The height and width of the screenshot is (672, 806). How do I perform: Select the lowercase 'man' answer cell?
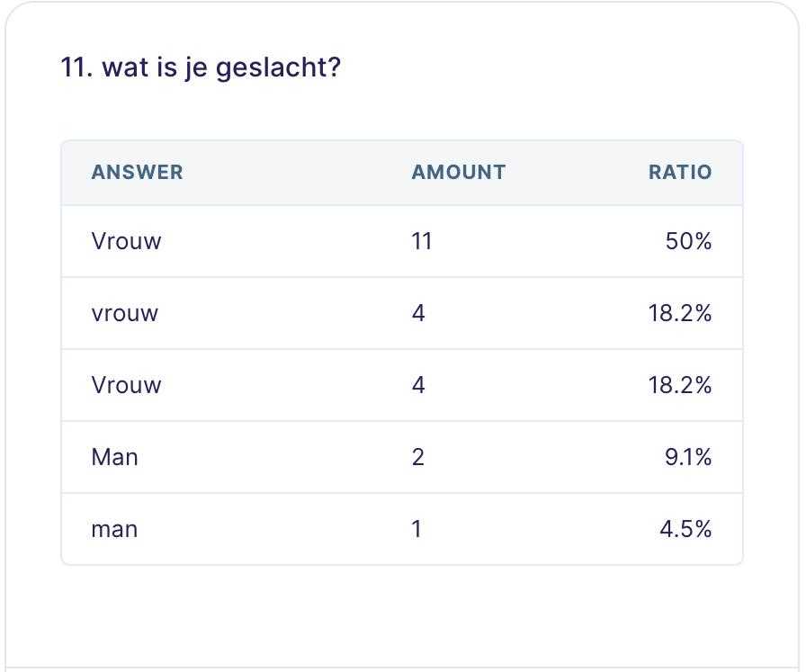114,529
